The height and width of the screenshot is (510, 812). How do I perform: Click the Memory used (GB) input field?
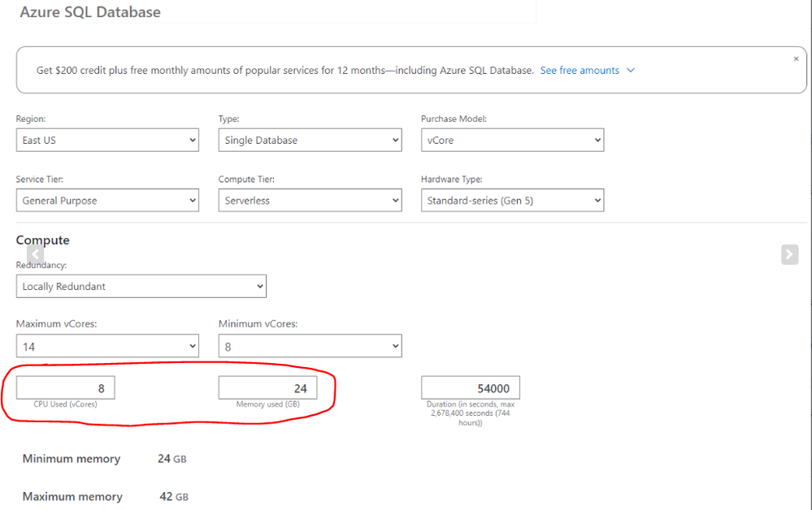point(267,388)
